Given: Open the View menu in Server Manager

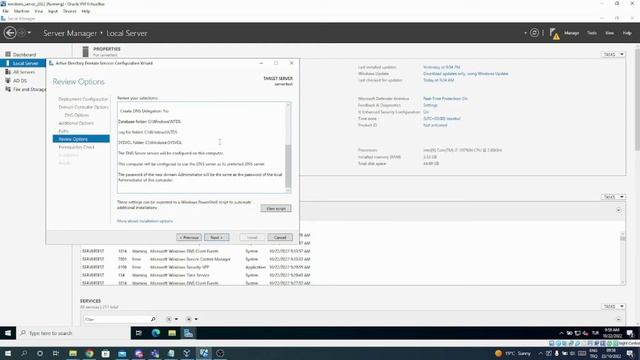Looking at the screenshot, I should tap(609, 33).
